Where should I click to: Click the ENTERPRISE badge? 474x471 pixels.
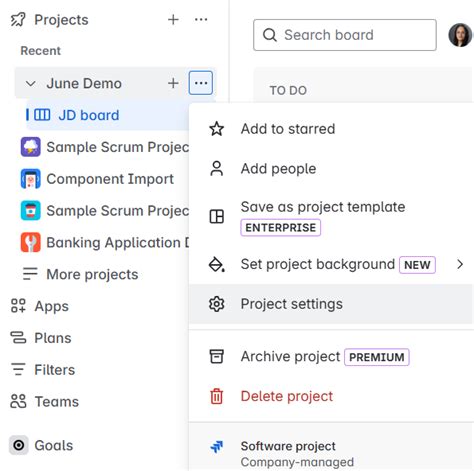(x=281, y=228)
